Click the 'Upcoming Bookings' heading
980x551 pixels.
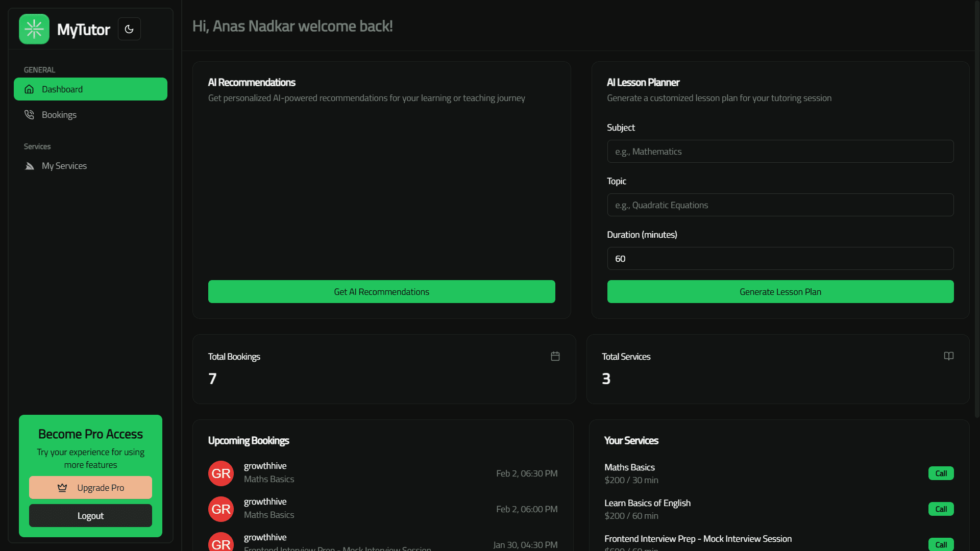coord(249,440)
